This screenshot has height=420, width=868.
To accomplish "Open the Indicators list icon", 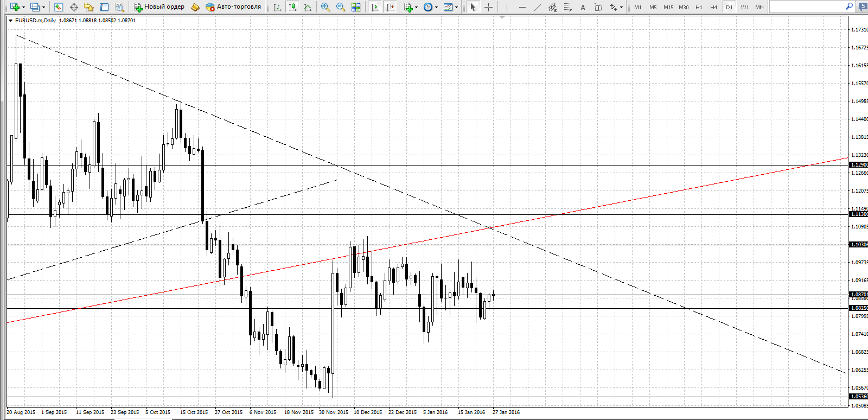I will pyautogui.click(x=409, y=7).
